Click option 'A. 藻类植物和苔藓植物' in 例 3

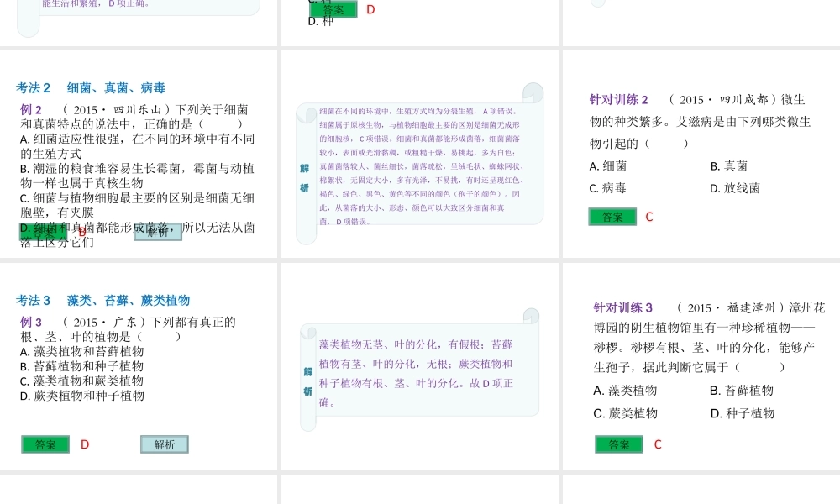pos(82,352)
